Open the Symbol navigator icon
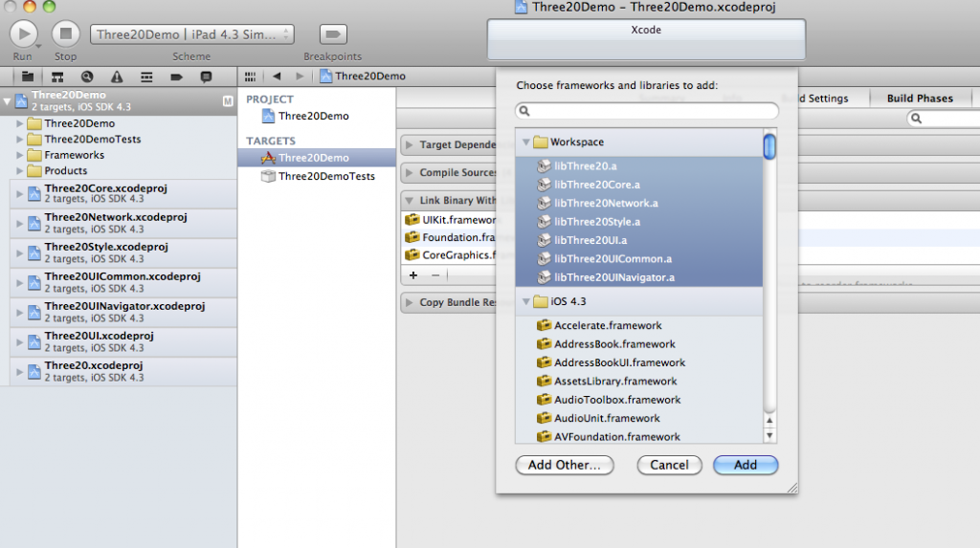The height and width of the screenshot is (548, 980). pos(57,77)
